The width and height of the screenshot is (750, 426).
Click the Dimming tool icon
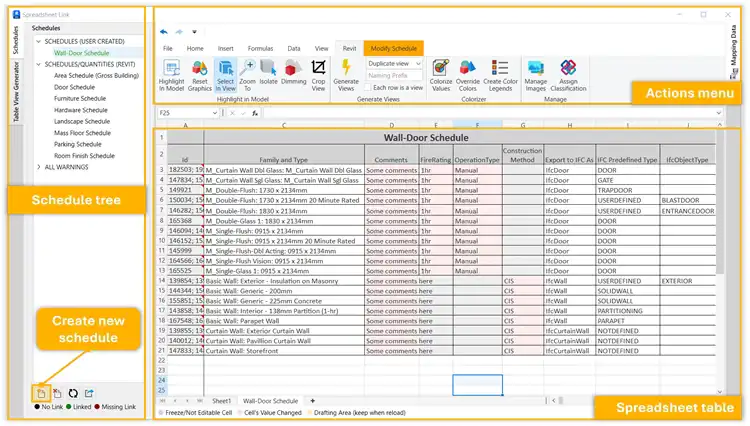tap(293, 68)
